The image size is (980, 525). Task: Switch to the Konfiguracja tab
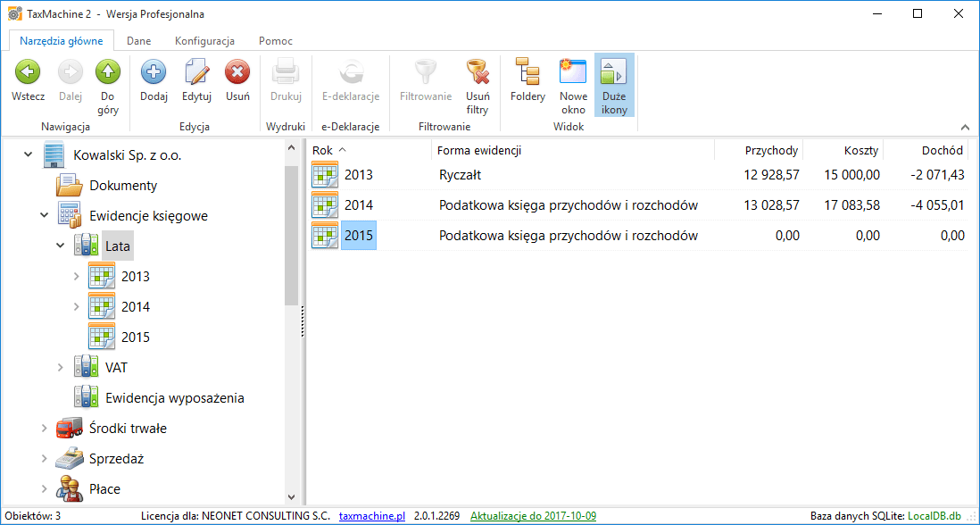click(204, 40)
